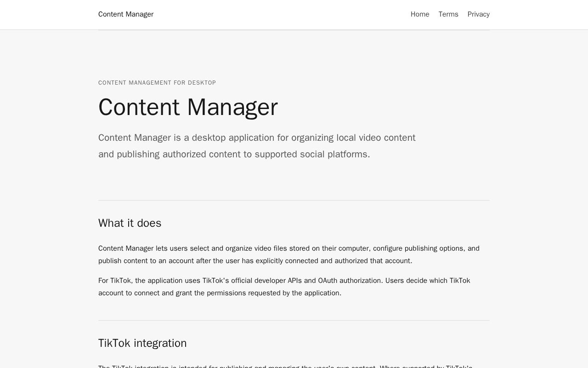This screenshot has height=368, width=588.
Task: Open the Home navigation link
Action: pyautogui.click(x=420, y=14)
